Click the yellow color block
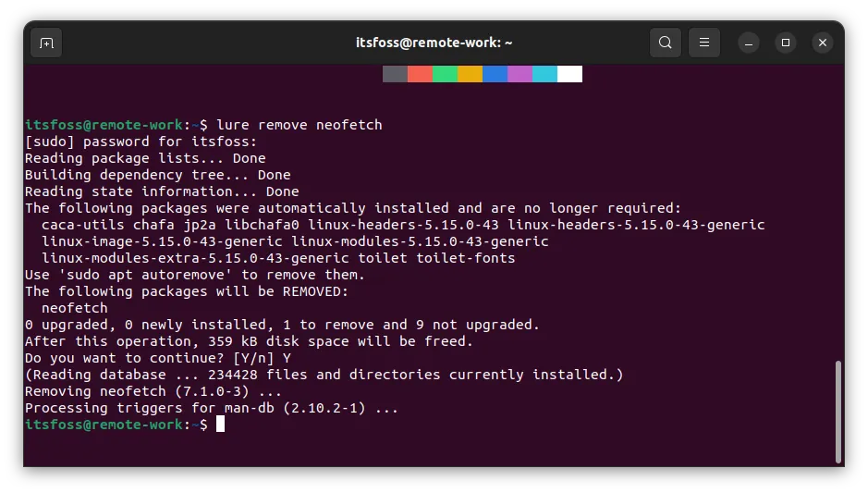This screenshot has height=493, width=868. (470, 74)
